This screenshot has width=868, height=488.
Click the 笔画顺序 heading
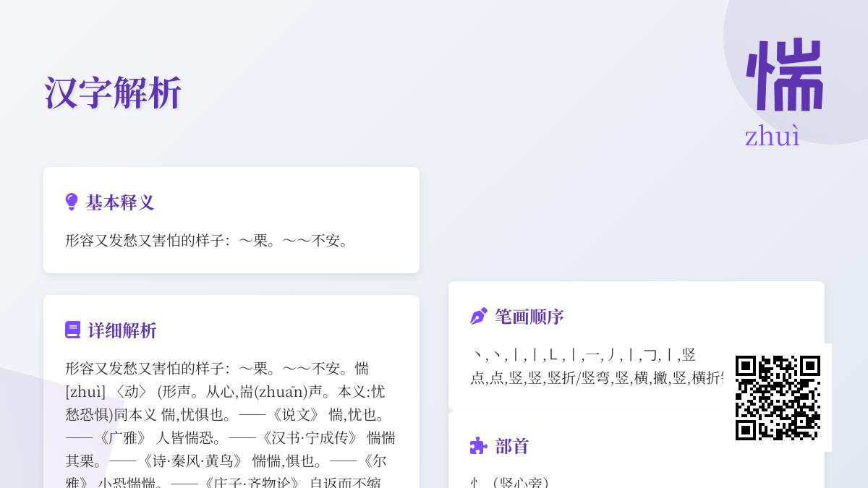point(529,317)
